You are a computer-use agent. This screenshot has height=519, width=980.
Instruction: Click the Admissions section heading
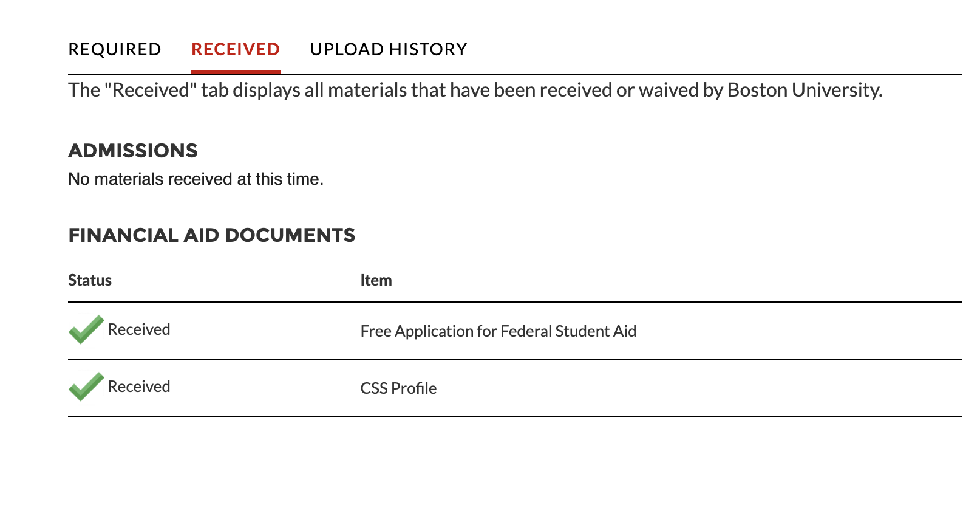click(x=133, y=151)
